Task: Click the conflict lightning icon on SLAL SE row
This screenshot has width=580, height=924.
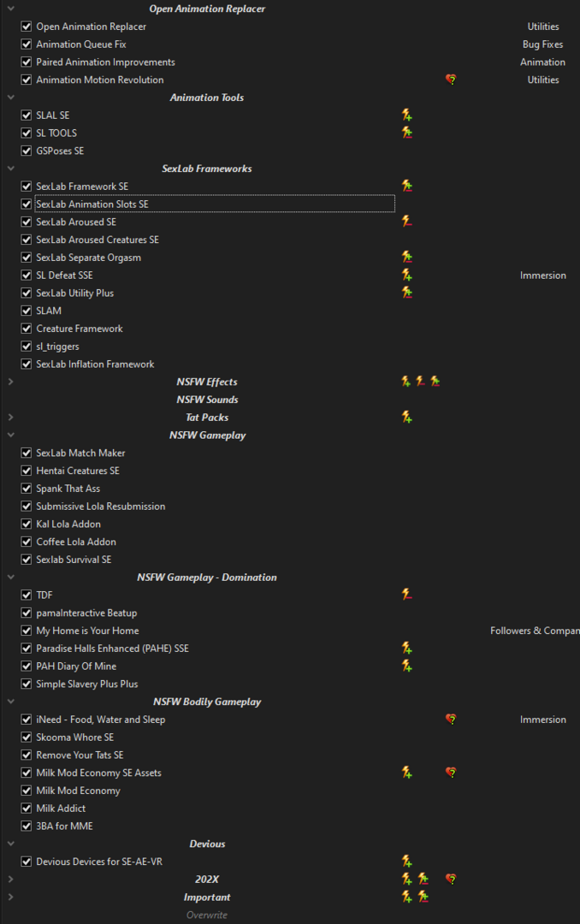Action: [x=406, y=115]
